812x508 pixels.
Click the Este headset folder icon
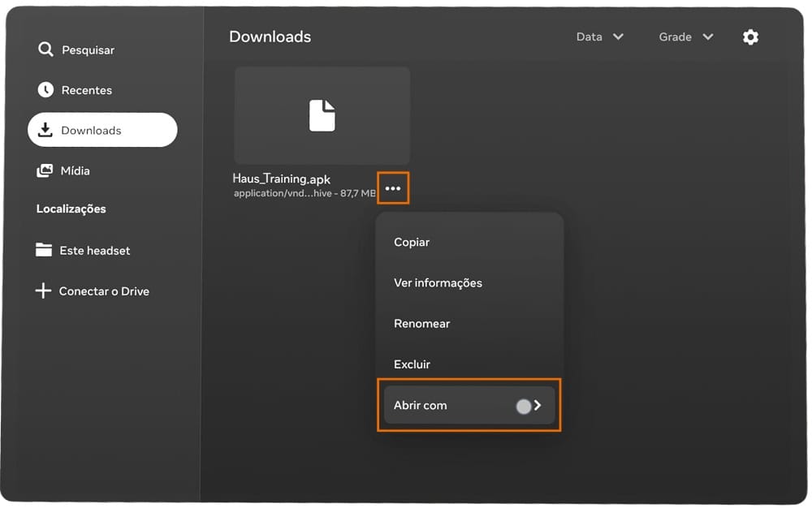[44, 250]
